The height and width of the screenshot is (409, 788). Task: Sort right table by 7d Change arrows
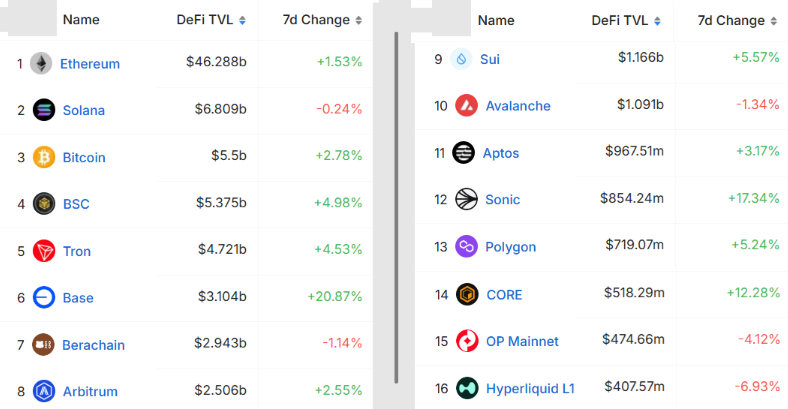pyautogui.click(x=773, y=21)
